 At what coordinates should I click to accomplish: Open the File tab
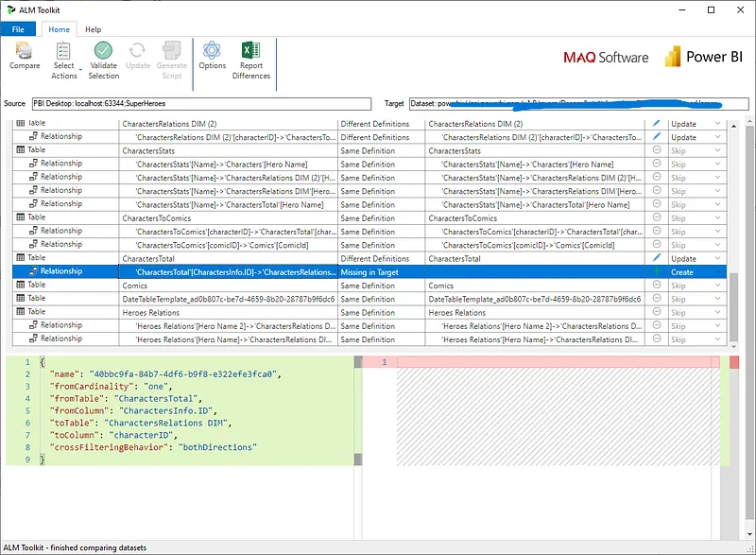pyautogui.click(x=18, y=29)
